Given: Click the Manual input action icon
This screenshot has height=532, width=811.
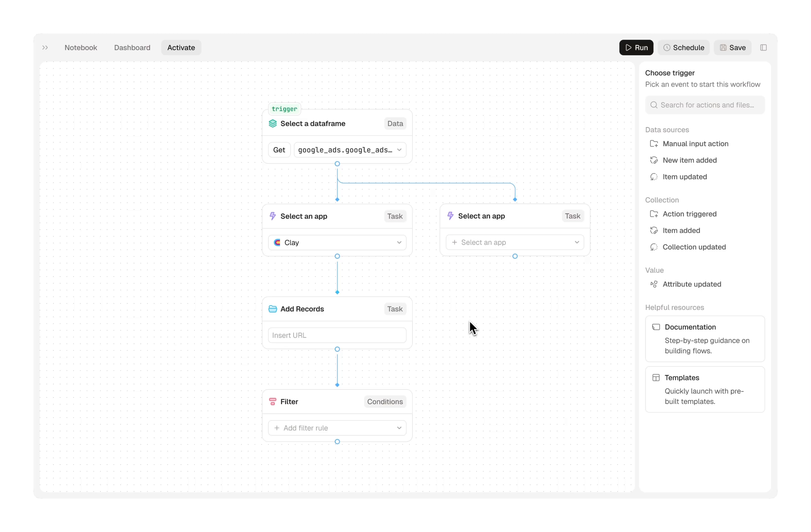Looking at the screenshot, I should (654, 144).
